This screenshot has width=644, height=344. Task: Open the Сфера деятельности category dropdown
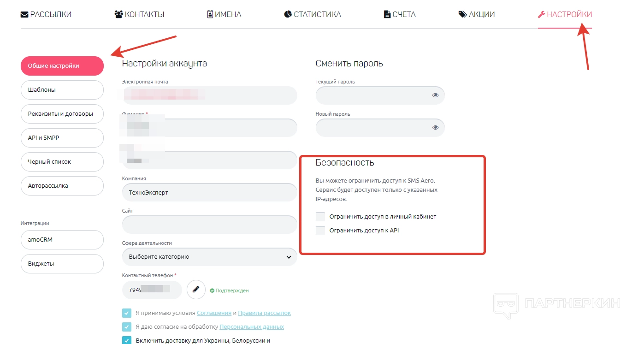coord(209,257)
